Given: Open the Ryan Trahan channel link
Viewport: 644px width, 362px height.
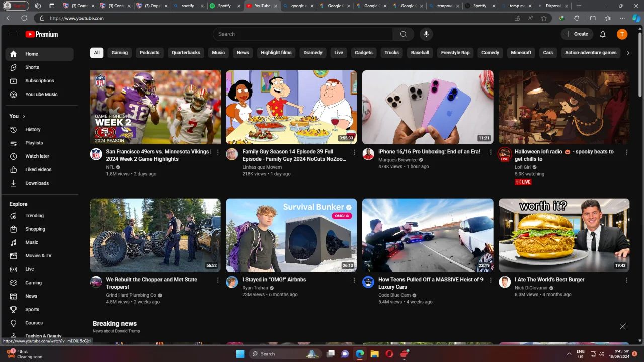Looking at the screenshot, I should click(x=255, y=288).
